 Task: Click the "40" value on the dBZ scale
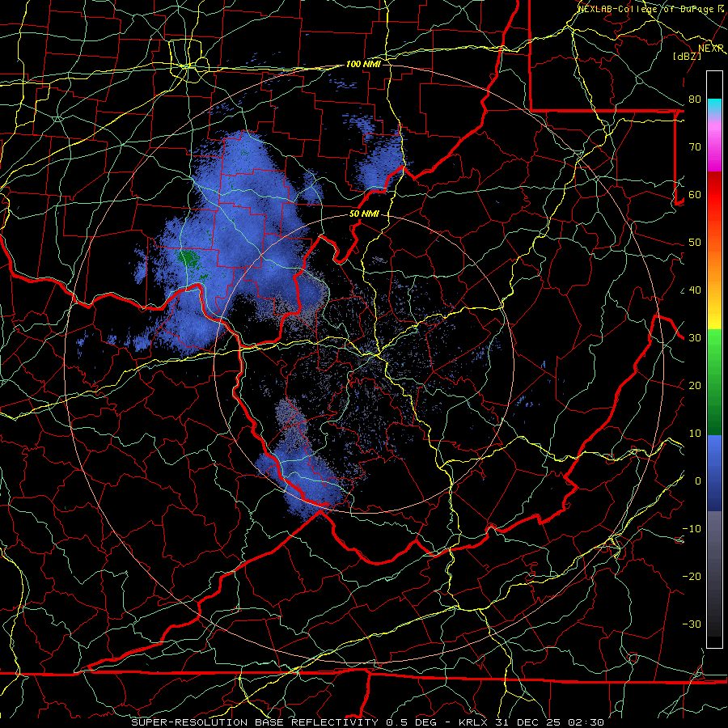pos(695,290)
